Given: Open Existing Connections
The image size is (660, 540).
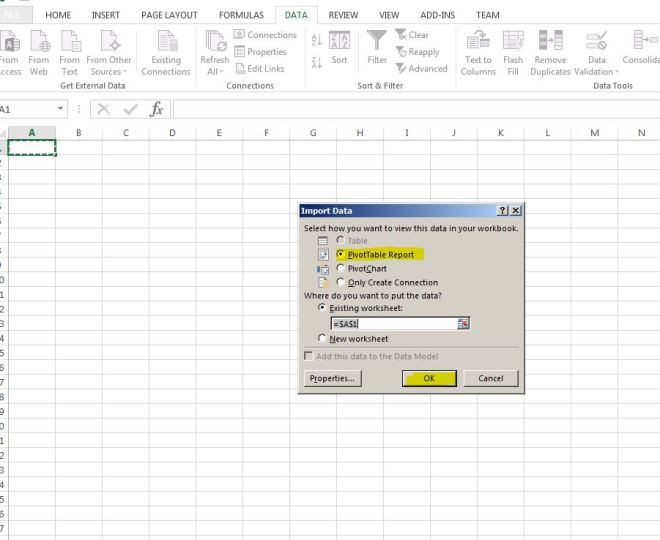Looking at the screenshot, I should coord(165,42).
